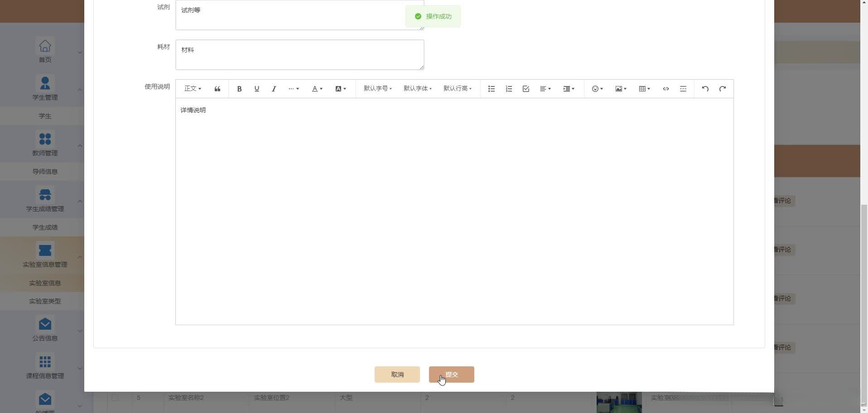Open the 正文 heading style dropdown
Image resolution: width=868 pixels, height=413 pixels.
coord(193,89)
